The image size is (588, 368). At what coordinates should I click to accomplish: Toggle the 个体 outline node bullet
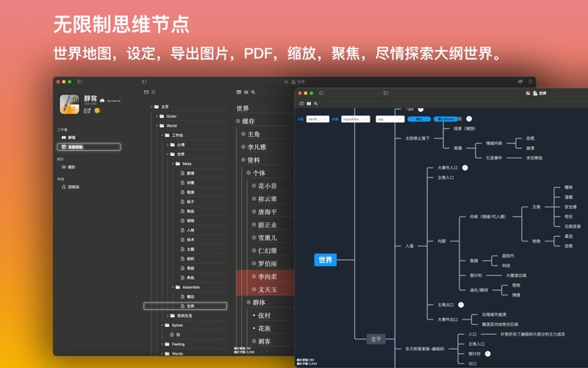point(248,173)
